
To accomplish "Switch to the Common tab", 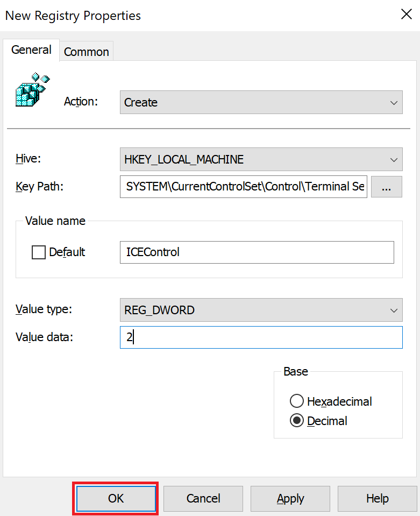I will pos(87,52).
